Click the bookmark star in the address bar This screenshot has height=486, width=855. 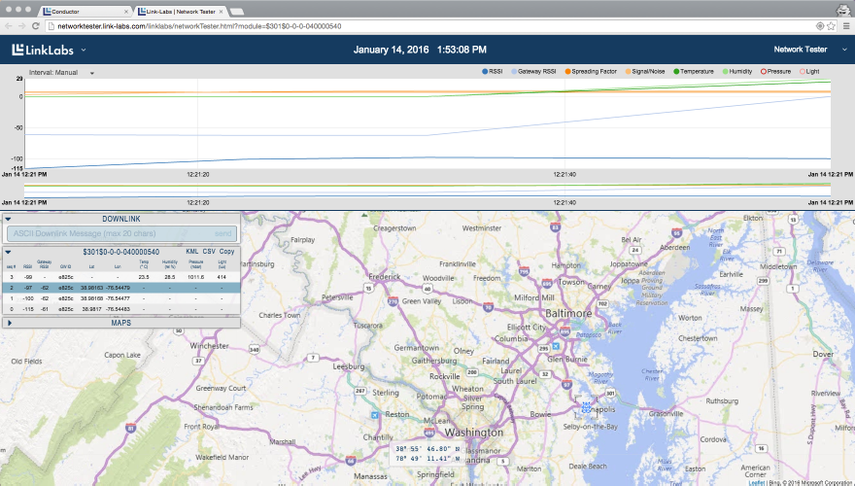pos(833,25)
